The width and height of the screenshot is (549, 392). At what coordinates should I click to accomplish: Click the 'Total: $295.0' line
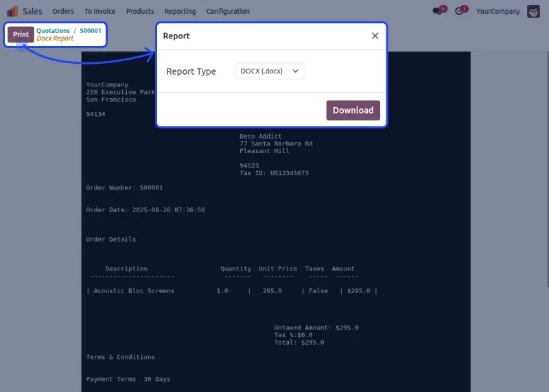[299, 343]
